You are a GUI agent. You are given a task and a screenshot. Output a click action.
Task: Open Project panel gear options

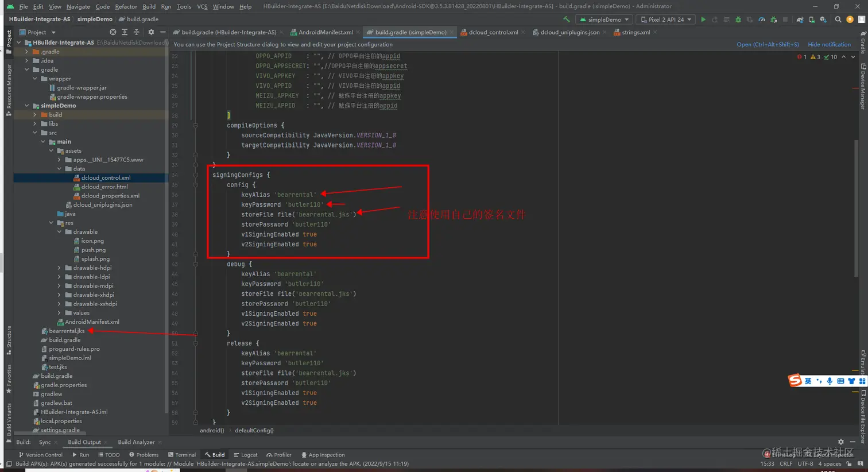151,32
